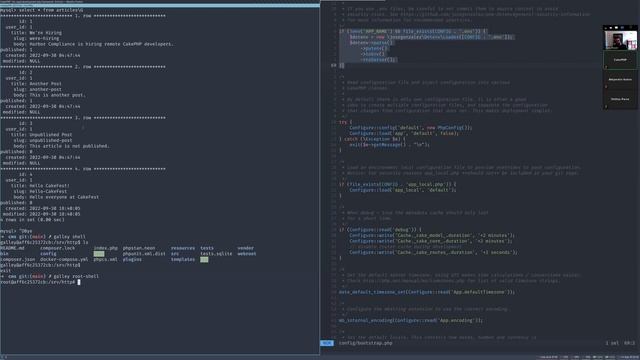Click phpcs.xml in the ls output
Screen dimensions: 640x360
[105, 260]
